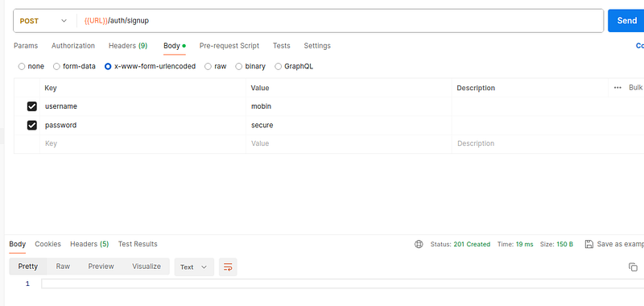
Task: Select the Raw view
Action: (x=63, y=267)
